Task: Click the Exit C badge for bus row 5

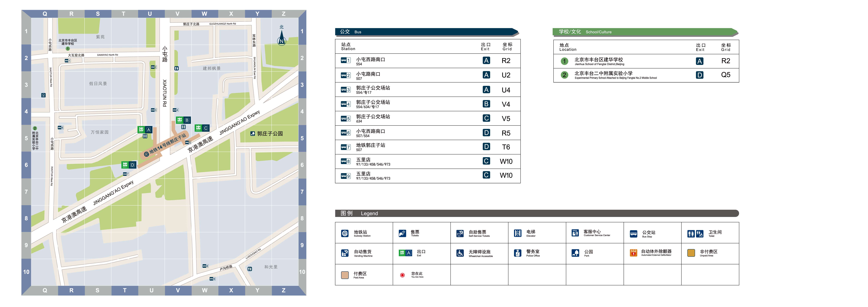Action: [x=486, y=118]
